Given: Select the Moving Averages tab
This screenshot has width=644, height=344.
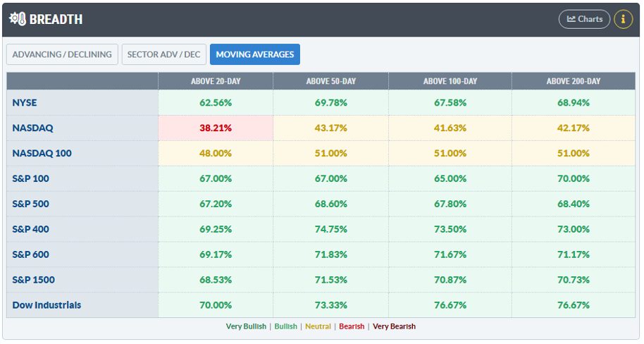Looking at the screenshot, I should point(255,54).
